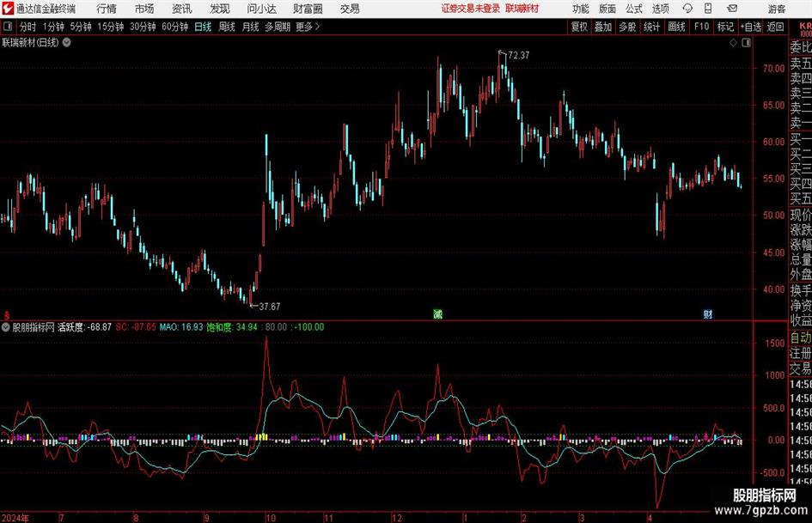Click the 画线 drawing button
The width and height of the screenshot is (812, 523).
point(676,27)
